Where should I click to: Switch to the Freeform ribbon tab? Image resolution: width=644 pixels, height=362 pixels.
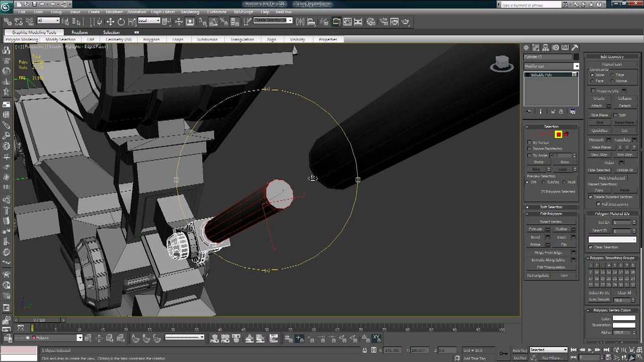(x=79, y=32)
